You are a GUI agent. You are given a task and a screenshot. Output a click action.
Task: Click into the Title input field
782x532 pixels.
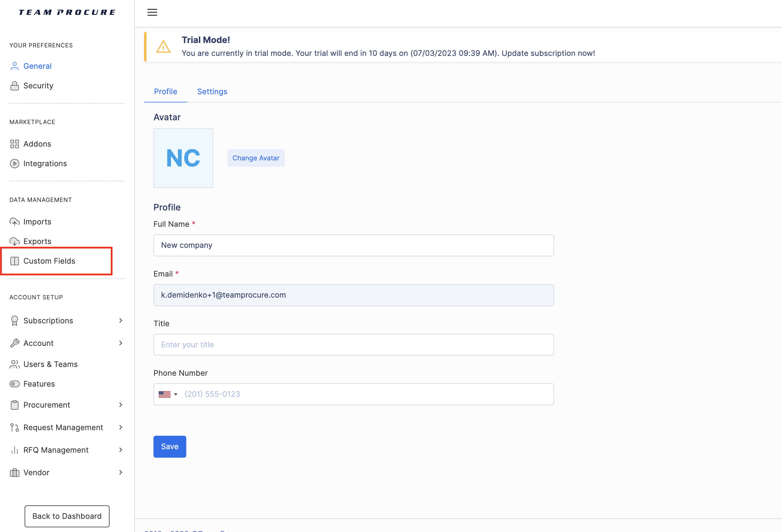[x=354, y=345]
